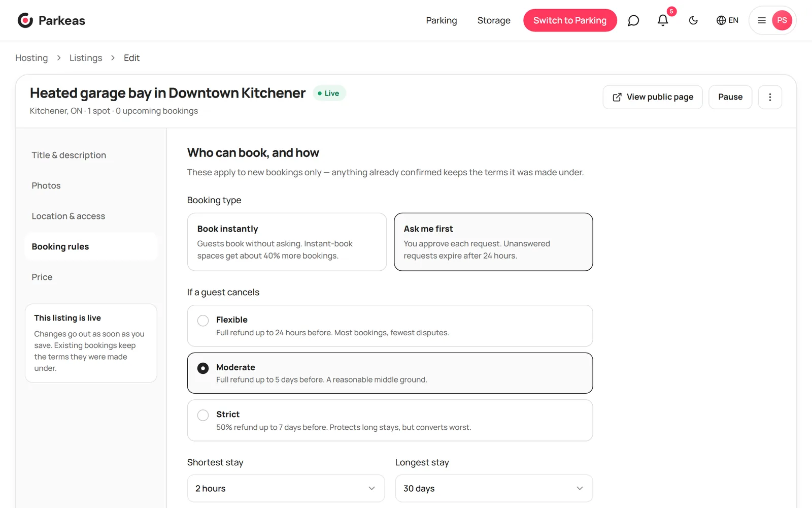Select the Moderate cancellation radio button
The image size is (812, 508).
coord(203,368)
